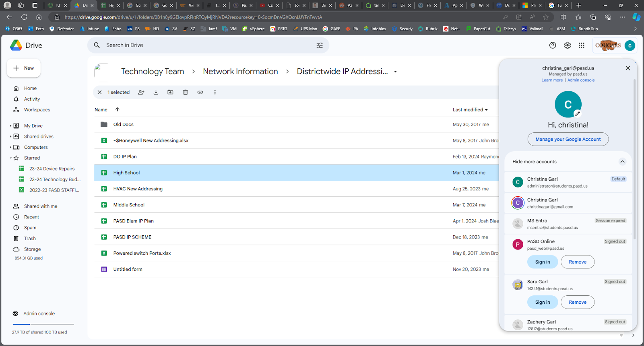644x346 pixels.
Task: Click Manage your Google Account
Action: (x=568, y=139)
